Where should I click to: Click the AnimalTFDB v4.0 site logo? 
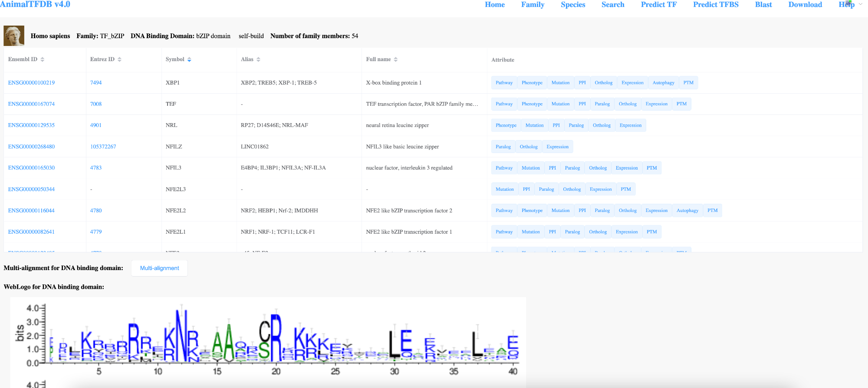pos(35,4)
